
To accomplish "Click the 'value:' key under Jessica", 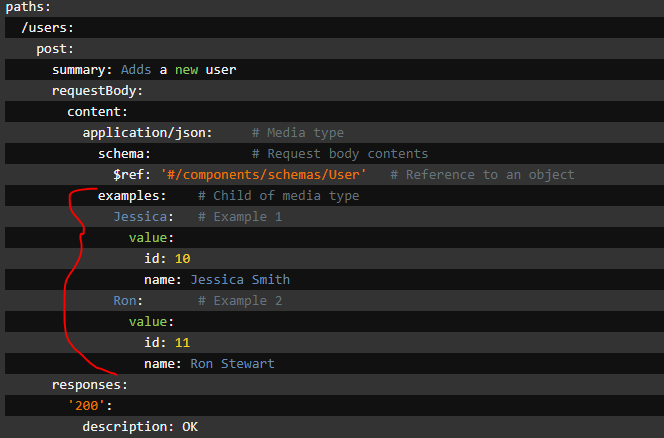I will (x=151, y=238).
